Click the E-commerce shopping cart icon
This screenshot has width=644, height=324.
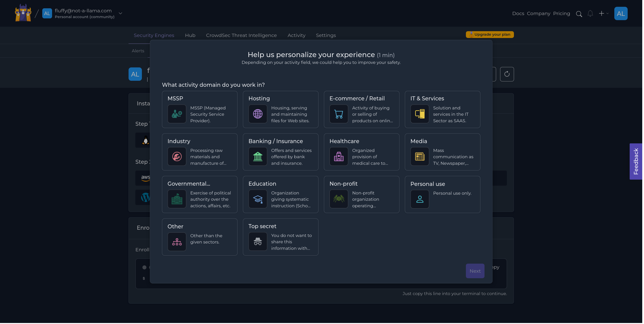[x=339, y=114]
